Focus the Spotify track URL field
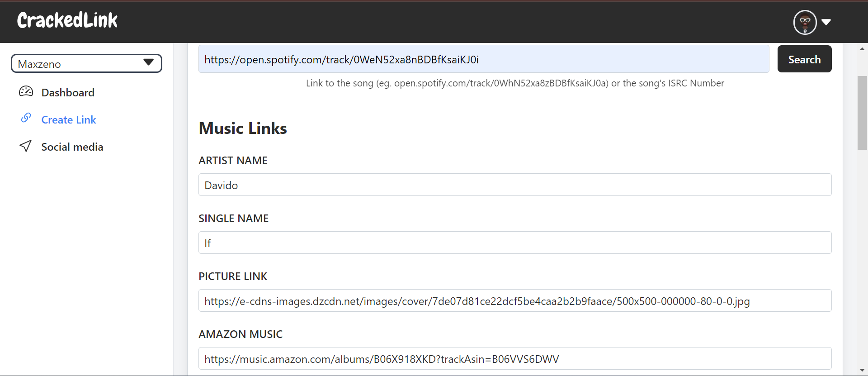The image size is (868, 376). pos(484,59)
